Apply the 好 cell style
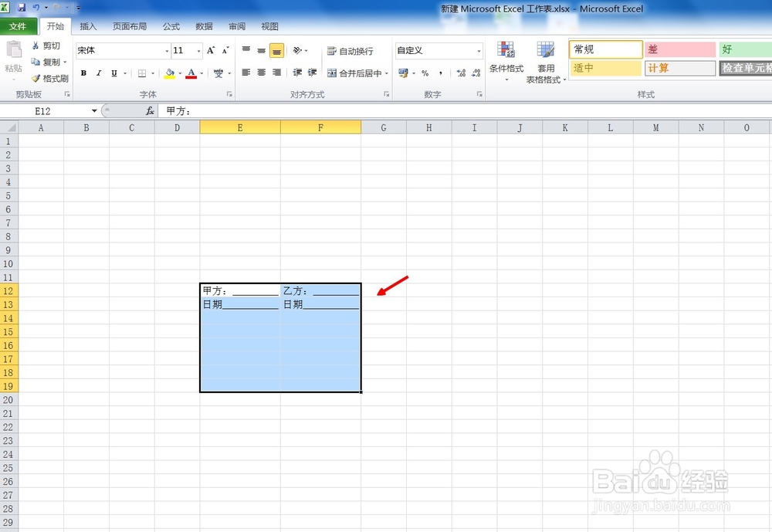 pyautogui.click(x=746, y=49)
